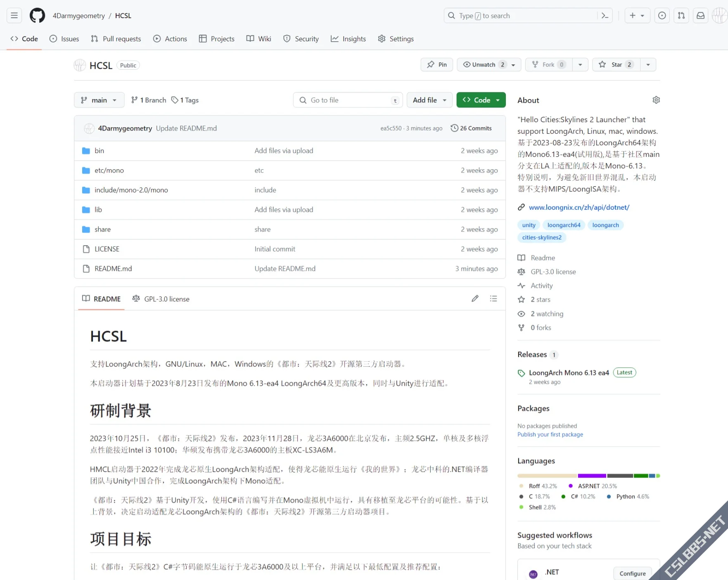Click the loongarch64 topic tag
This screenshot has height=580, width=728.
564,225
